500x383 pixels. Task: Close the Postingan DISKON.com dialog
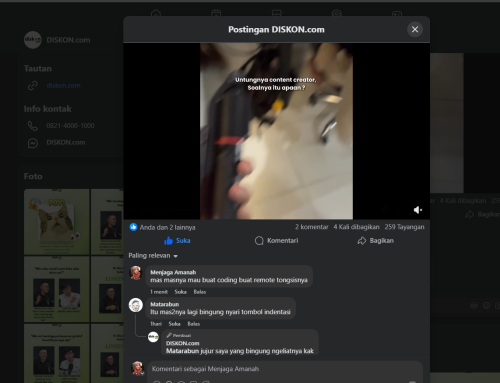(x=415, y=30)
